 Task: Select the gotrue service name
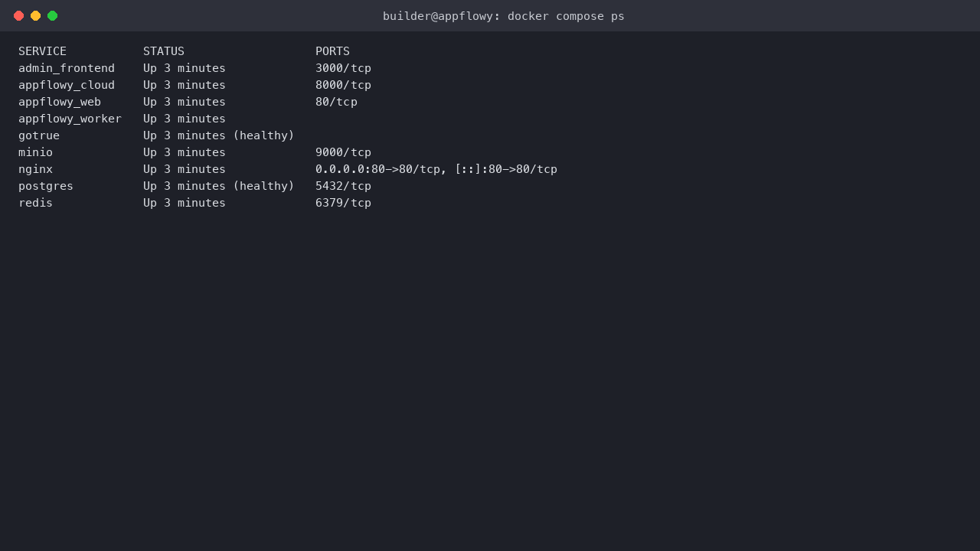pos(39,135)
